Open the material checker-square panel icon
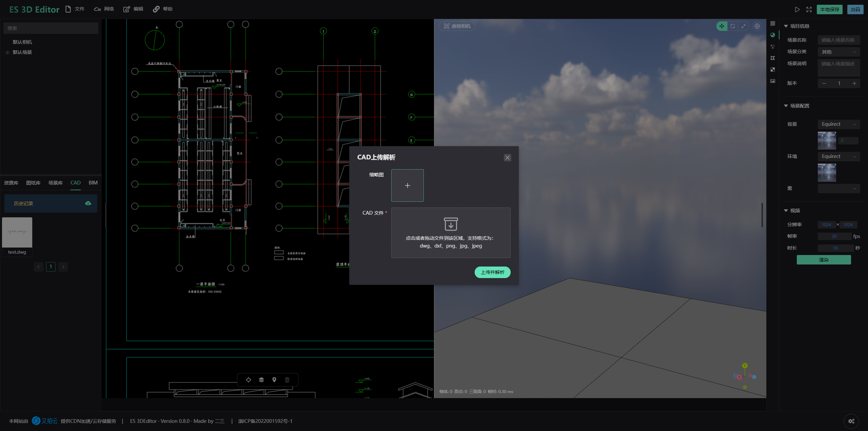This screenshot has width=868, height=431. (x=773, y=70)
